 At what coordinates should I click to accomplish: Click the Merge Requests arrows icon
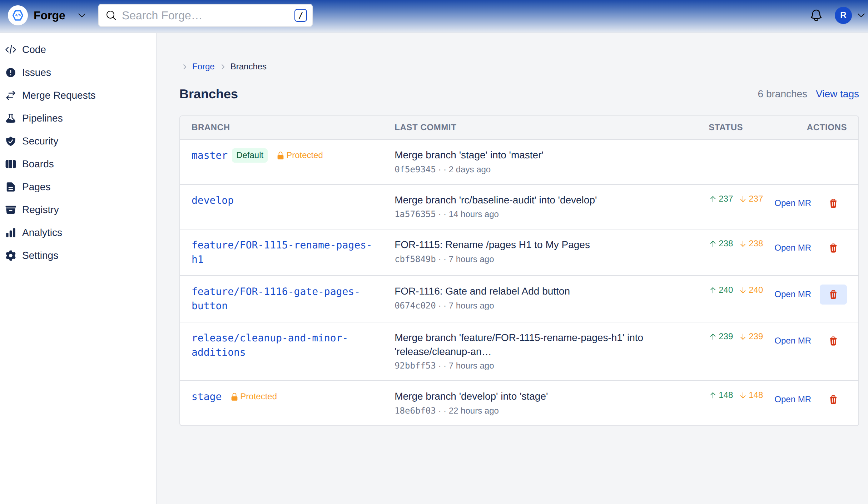pos(11,95)
